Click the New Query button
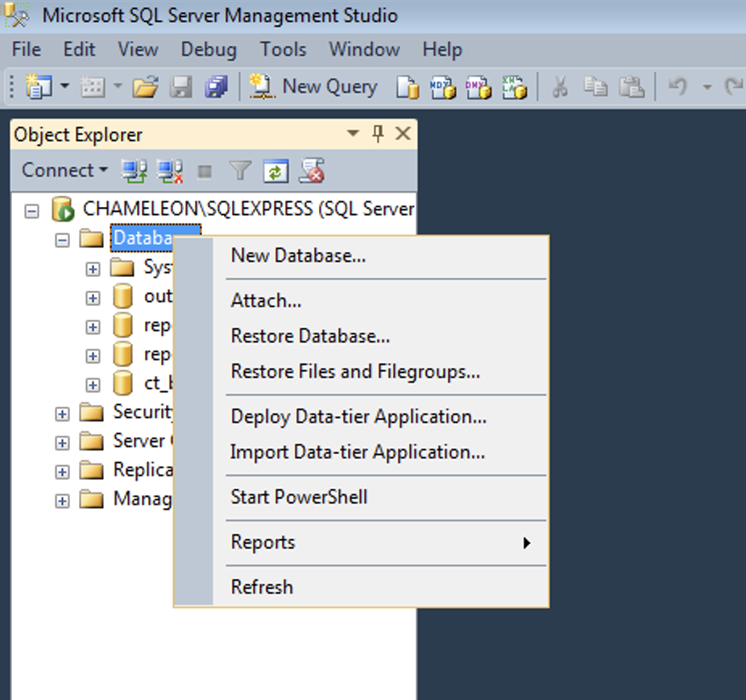The height and width of the screenshot is (700, 746). (313, 87)
